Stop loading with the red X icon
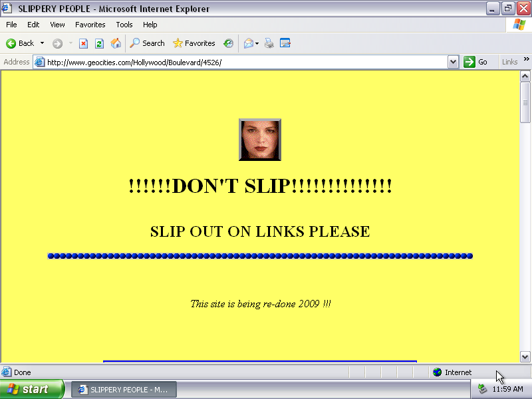This screenshot has width=532, height=399. tap(83, 43)
